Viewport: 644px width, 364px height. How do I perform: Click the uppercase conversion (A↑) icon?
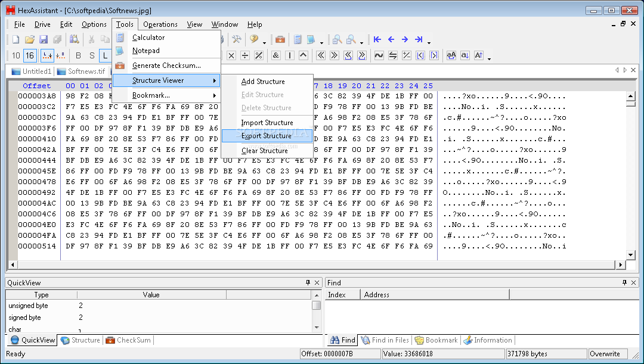(479, 55)
